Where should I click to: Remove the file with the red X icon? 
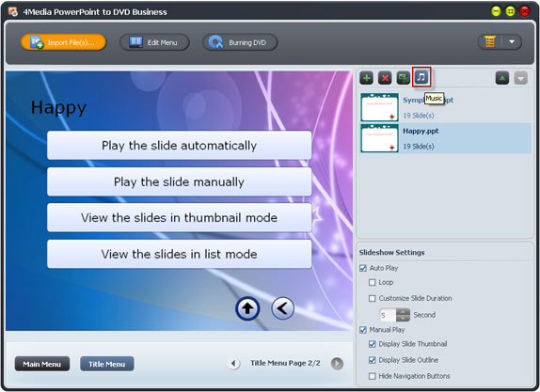coord(385,78)
